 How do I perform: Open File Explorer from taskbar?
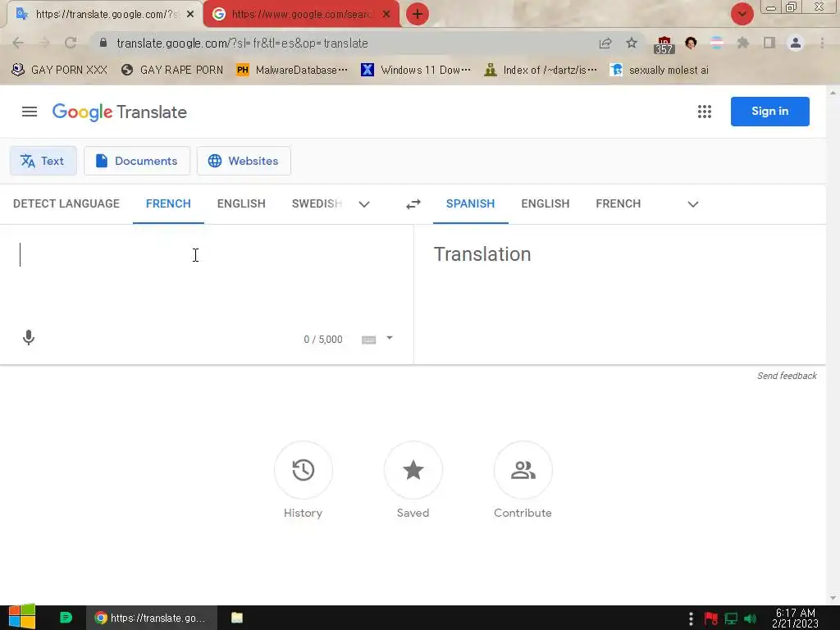click(x=237, y=618)
